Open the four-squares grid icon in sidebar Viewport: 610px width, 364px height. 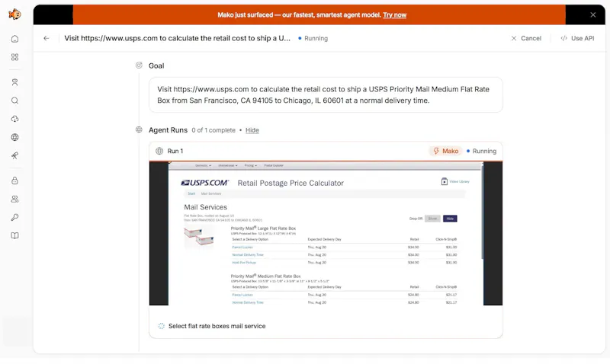coord(14,57)
